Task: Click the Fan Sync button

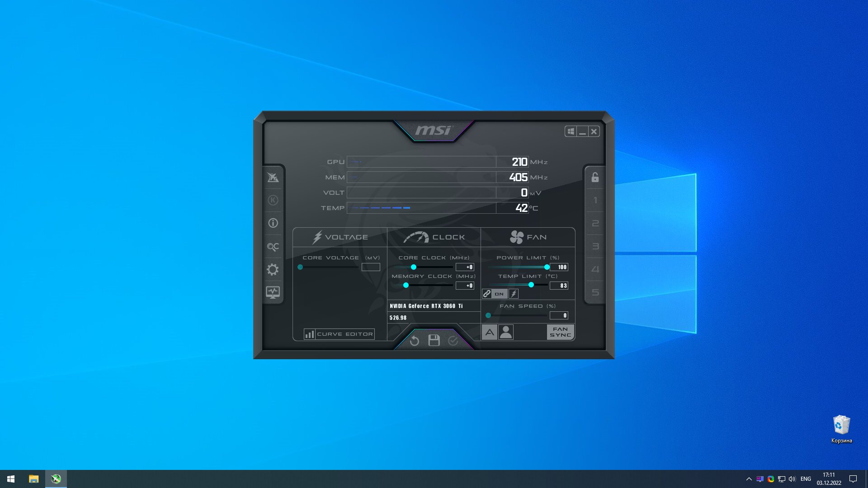Action: pos(561,332)
